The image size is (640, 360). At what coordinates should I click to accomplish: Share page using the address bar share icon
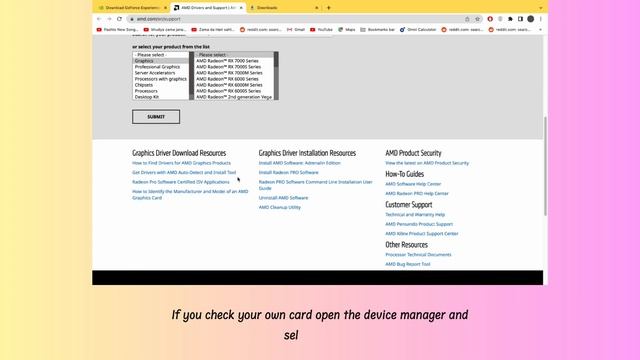[x=467, y=19]
